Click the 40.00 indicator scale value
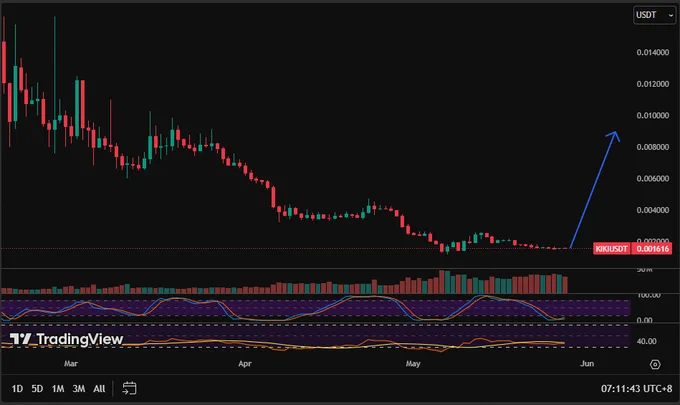Viewport: 680px width, 405px height. pos(646,341)
